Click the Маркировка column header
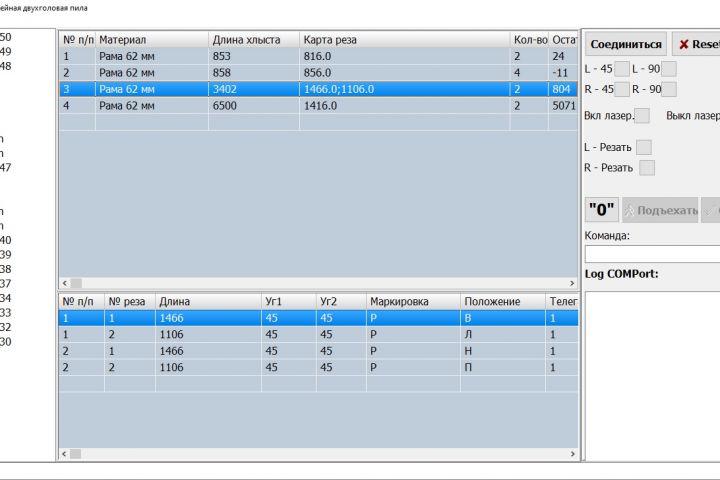 [413, 301]
